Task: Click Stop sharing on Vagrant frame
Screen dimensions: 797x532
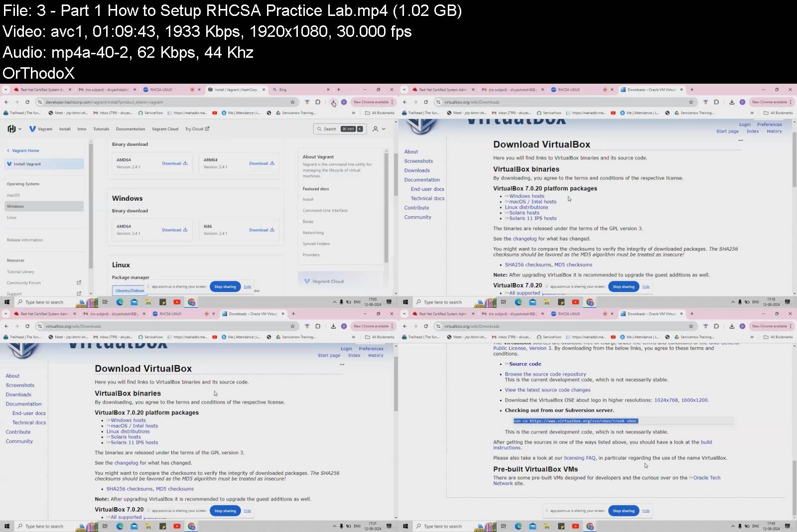Action: [225, 286]
